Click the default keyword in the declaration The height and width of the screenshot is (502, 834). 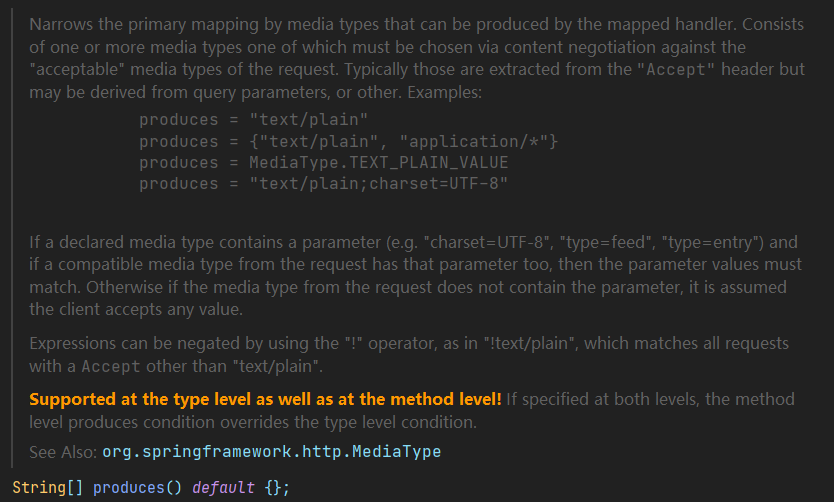pos(224,488)
